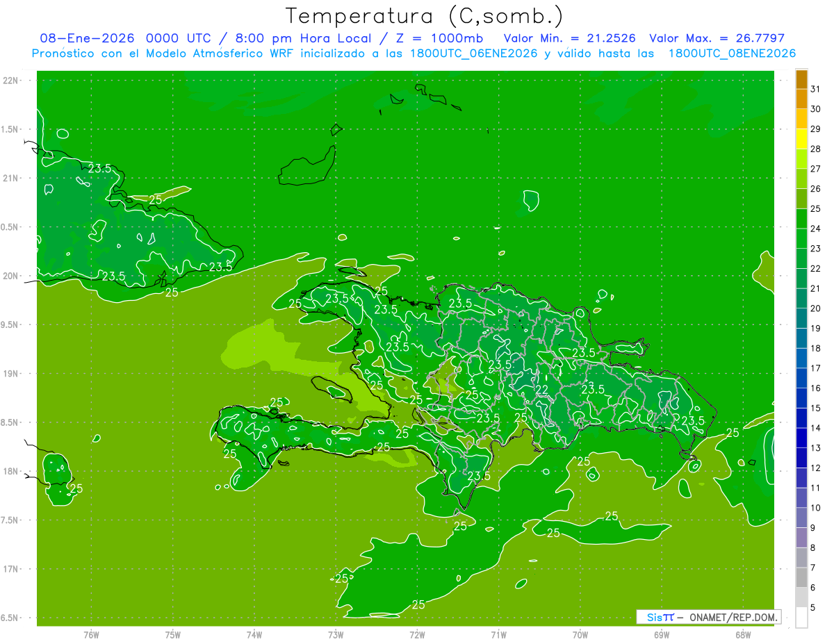
Task: Click legend number "5"
Action: [x=813, y=608]
